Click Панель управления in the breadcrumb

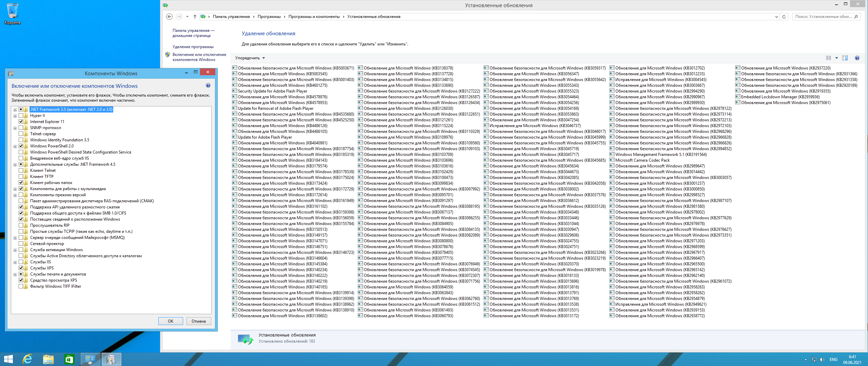tap(231, 17)
